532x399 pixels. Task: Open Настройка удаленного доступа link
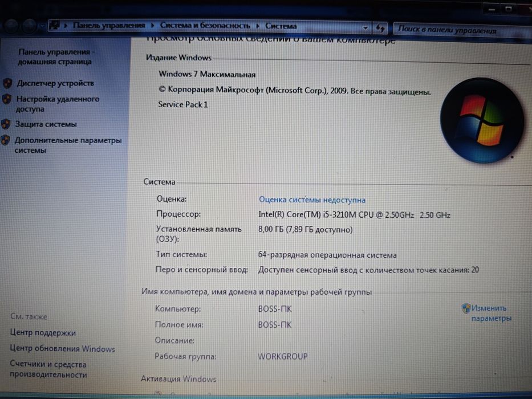[x=58, y=104]
